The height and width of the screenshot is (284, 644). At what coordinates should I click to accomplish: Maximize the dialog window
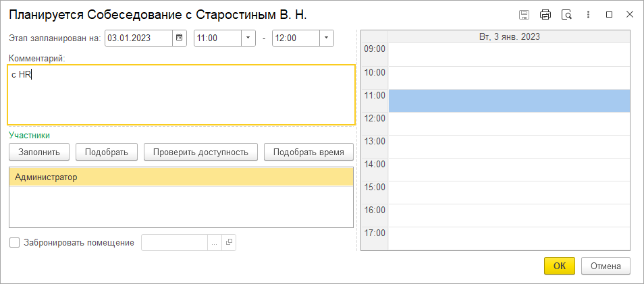(610, 14)
